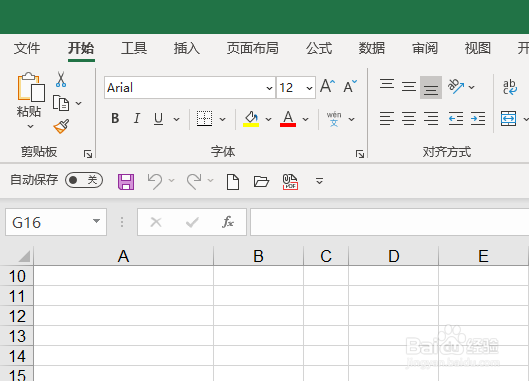Click the Paste clipboard icon

[x=31, y=87]
